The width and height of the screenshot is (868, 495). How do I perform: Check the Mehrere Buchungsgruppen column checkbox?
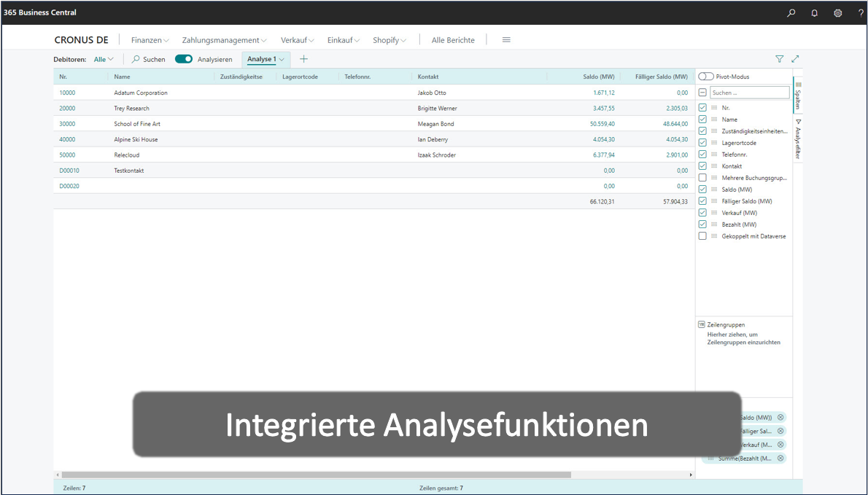coord(702,178)
